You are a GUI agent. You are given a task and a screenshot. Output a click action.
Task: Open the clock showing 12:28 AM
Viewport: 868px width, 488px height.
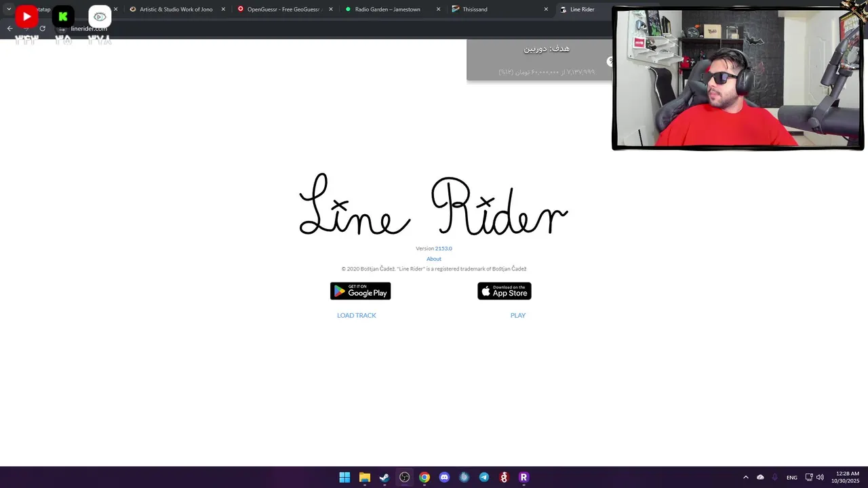point(847,477)
